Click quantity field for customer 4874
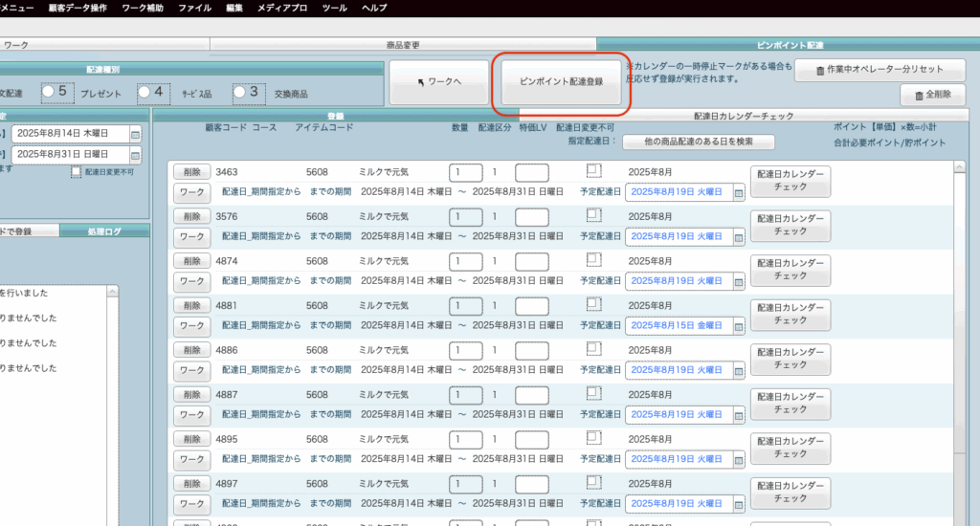This screenshot has width=980, height=526. coord(465,261)
